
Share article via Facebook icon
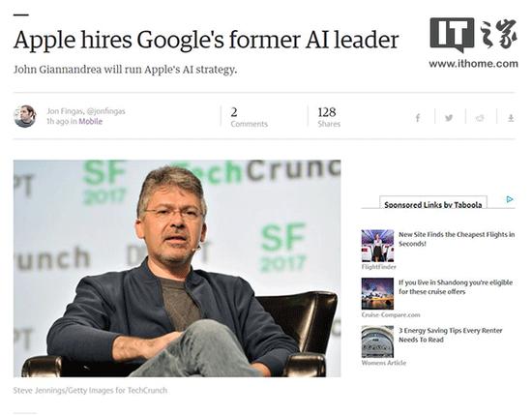pos(418,118)
